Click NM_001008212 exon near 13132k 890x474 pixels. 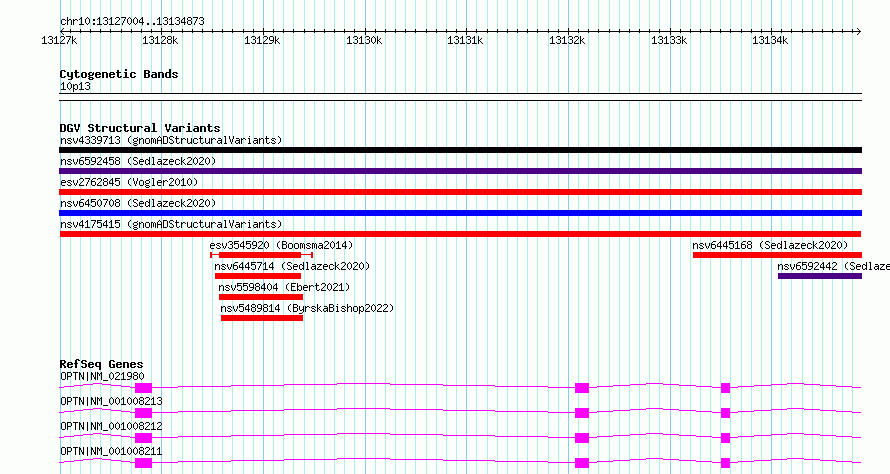pos(582,438)
